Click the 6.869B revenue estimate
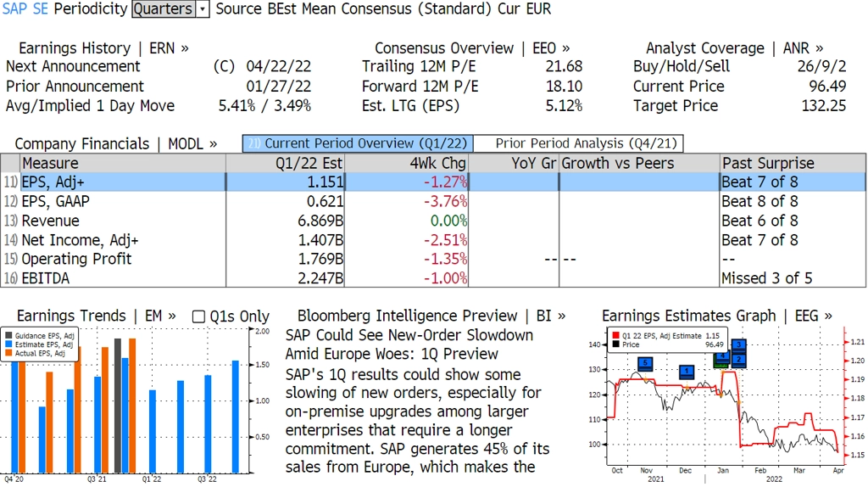This screenshot has width=868, height=487. [320, 221]
